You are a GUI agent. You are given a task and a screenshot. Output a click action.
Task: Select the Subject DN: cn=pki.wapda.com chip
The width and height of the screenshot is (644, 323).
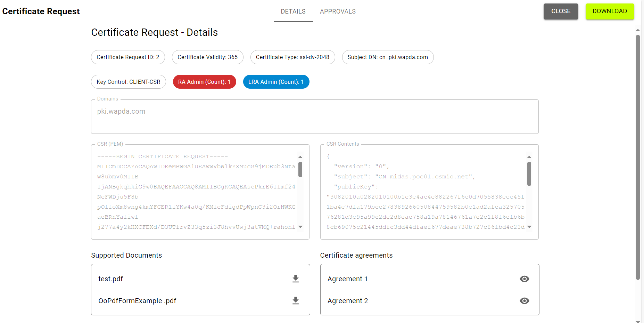(388, 57)
